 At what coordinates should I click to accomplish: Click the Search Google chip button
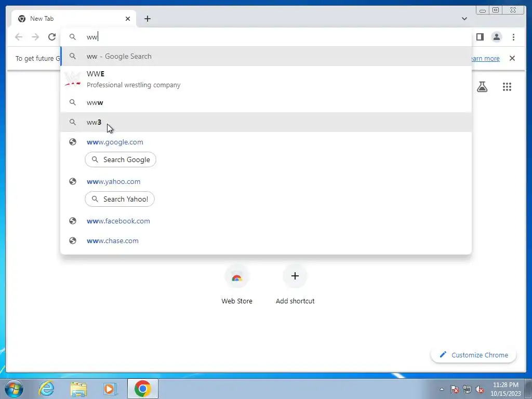click(121, 159)
